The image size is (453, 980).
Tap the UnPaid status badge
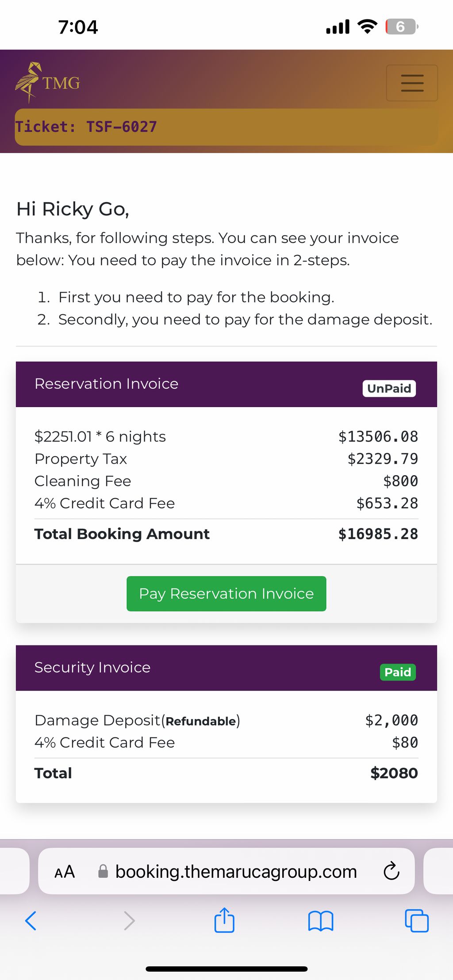click(x=389, y=388)
